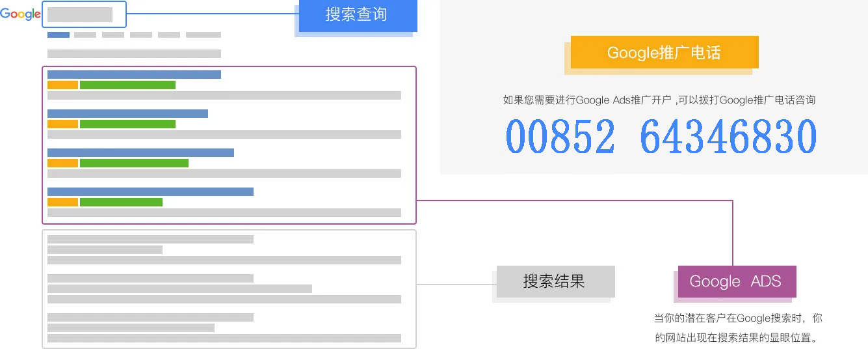The height and width of the screenshot is (349, 868).
Task: Open the fourth ad's blue title bar
Action: pos(150,191)
